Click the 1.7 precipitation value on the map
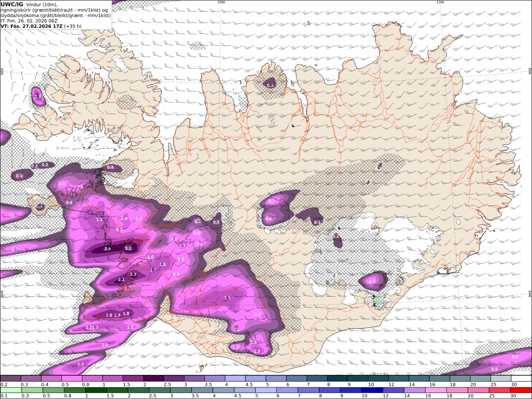Screen dimensions: 532x399 [x=153, y=270]
